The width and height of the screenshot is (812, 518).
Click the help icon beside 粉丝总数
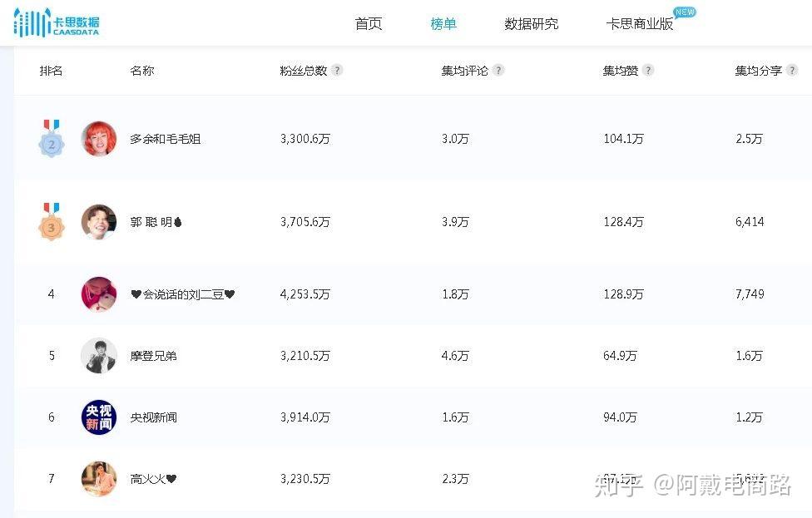click(337, 71)
